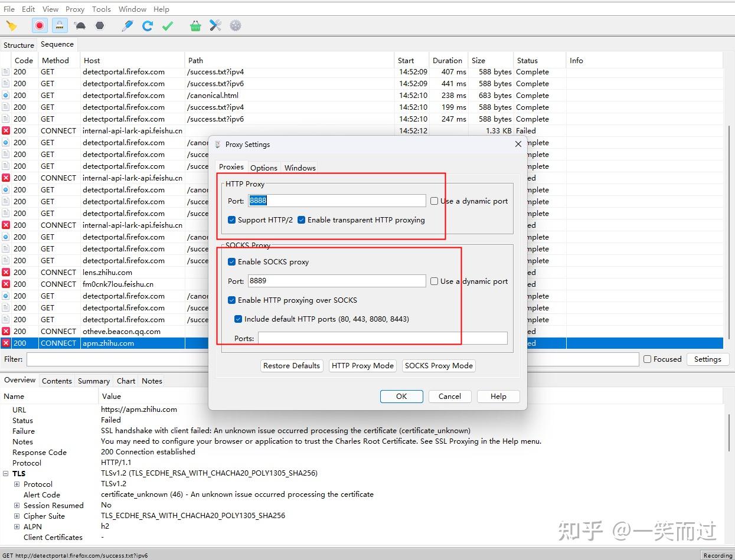Image resolution: width=735 pixels, height=560 pixels.
Task: Expand the TLS Protocol tree node
Action: coord(17,484)
